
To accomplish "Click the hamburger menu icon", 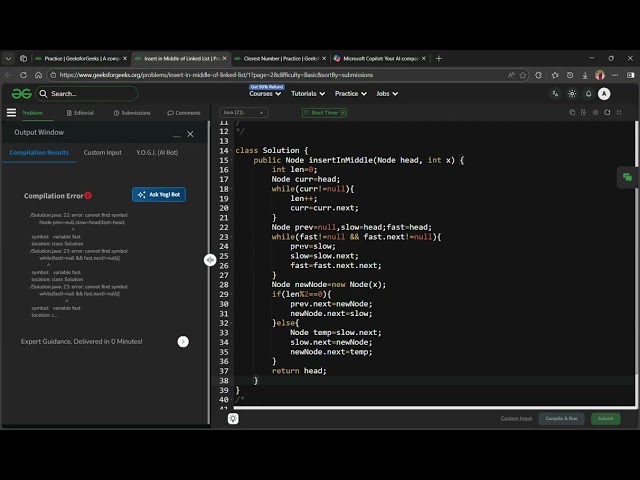I will pyautogui.click(x=11, y=113).
